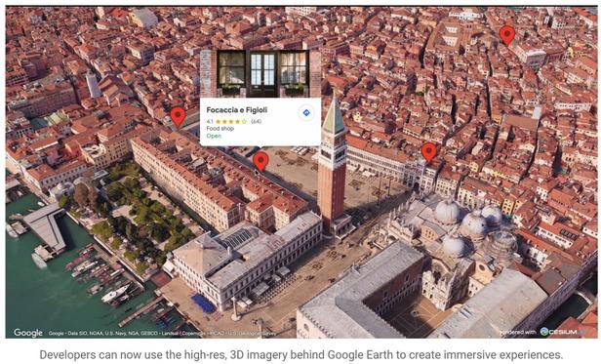Click the Cesium logo attribution

tap(564, 332)
